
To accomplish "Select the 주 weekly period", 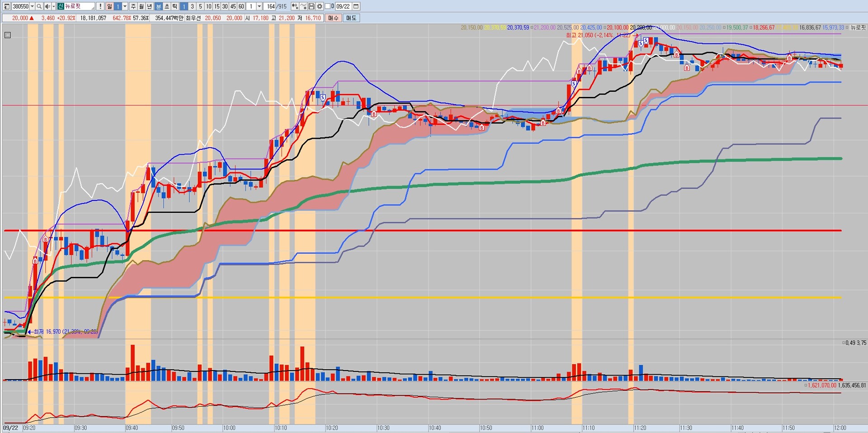I will pyautogui.click(x=133, y=6).
